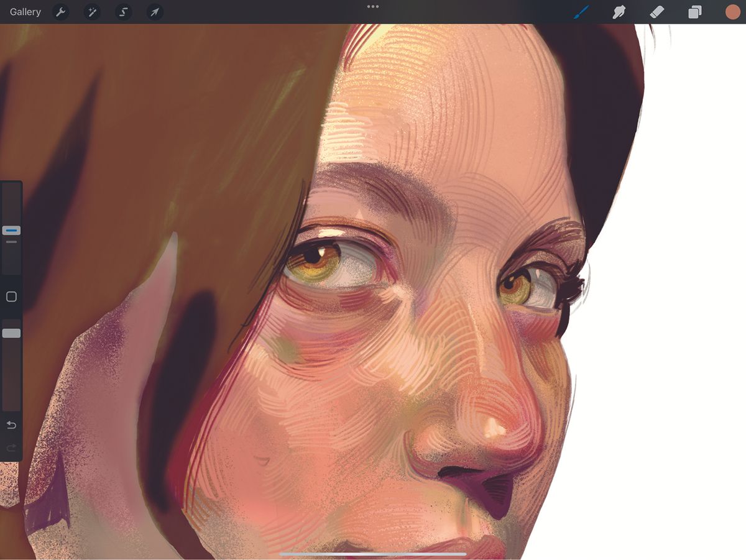Tap the canvas scroll indicator at the bottom
746x560 pixels.
coord(372,553)
